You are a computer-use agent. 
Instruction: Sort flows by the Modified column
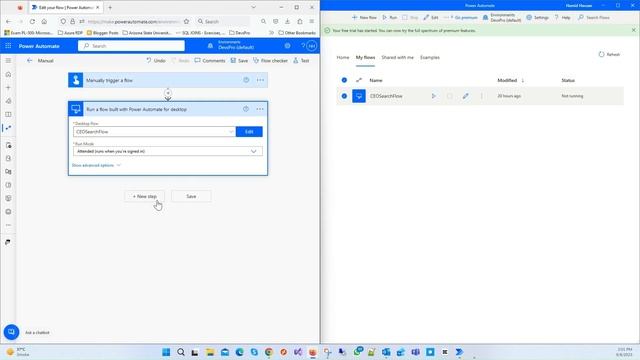pos(510,80)
